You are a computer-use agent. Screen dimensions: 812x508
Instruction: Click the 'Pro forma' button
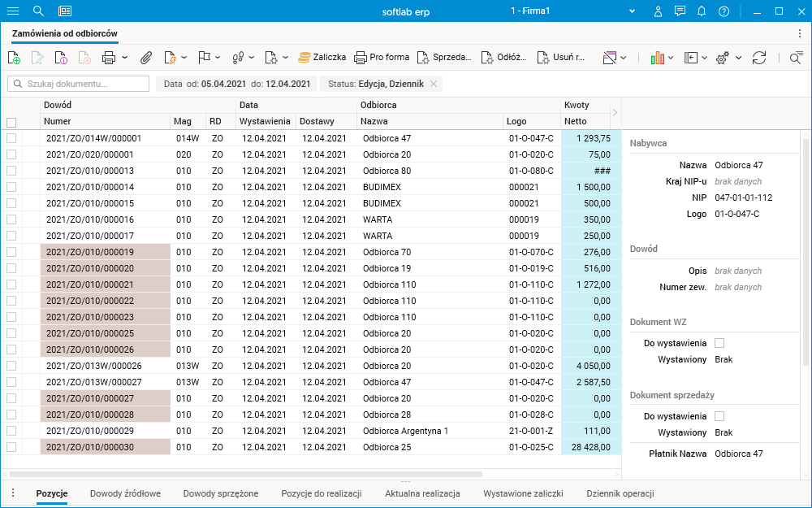(x=382, y=58)
